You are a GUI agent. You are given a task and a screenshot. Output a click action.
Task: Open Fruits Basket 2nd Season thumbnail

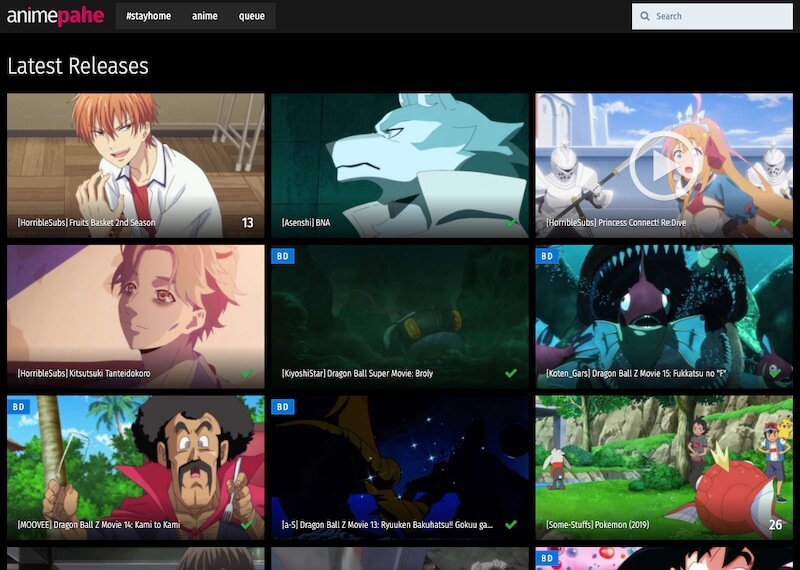pyautogui.click(x=136, y=165)
